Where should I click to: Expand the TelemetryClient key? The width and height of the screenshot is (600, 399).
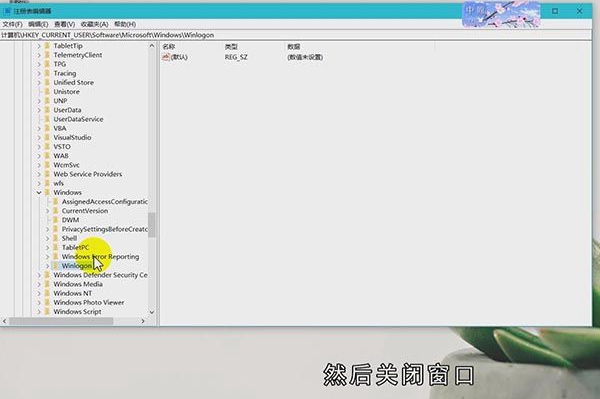point(39,55)
